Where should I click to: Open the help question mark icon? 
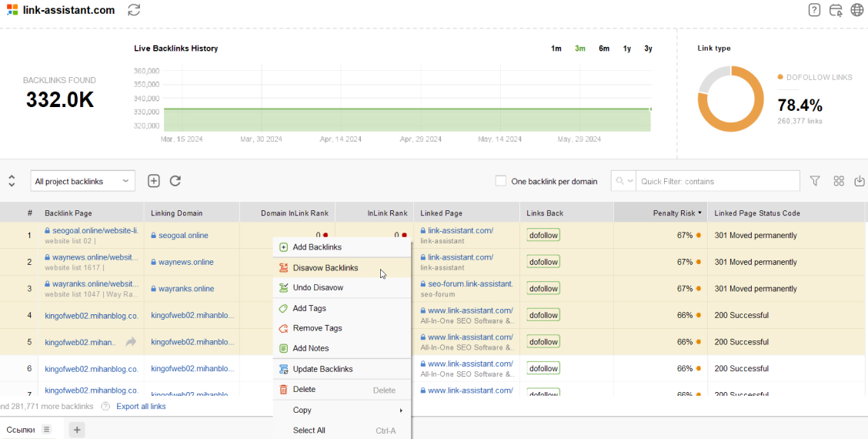(x=814, y=10)
